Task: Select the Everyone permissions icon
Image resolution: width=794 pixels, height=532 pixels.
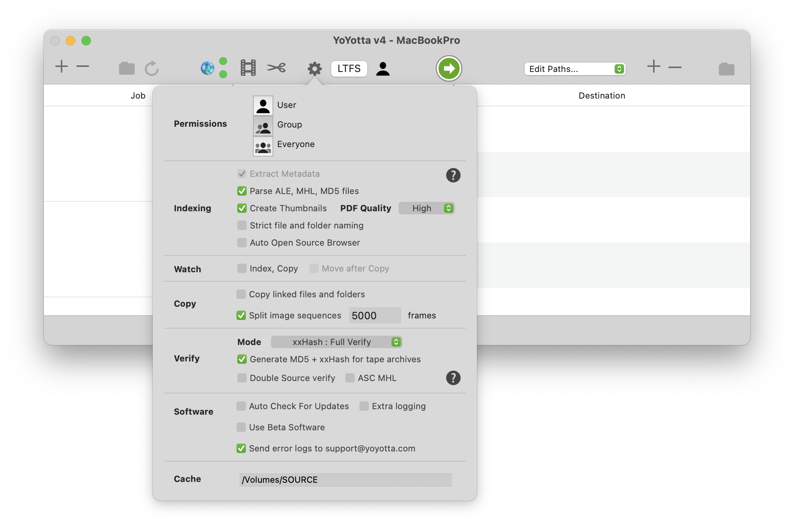Action: pyautogui.click(x=263, y=146)
